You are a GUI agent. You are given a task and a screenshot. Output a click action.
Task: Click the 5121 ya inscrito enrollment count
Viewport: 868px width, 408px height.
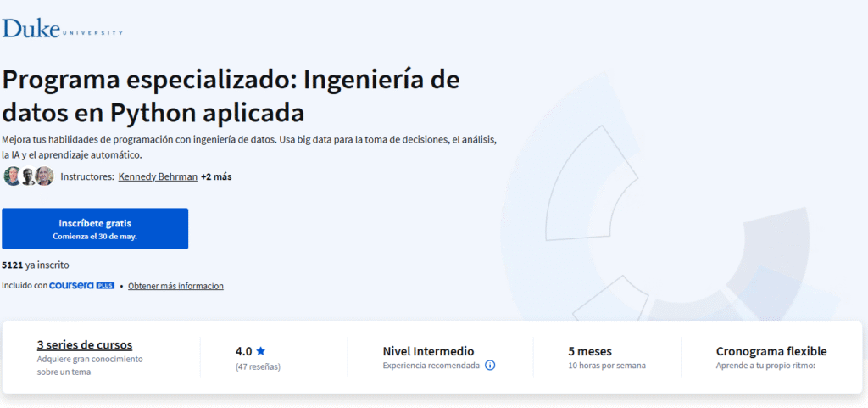coord(36,265)
